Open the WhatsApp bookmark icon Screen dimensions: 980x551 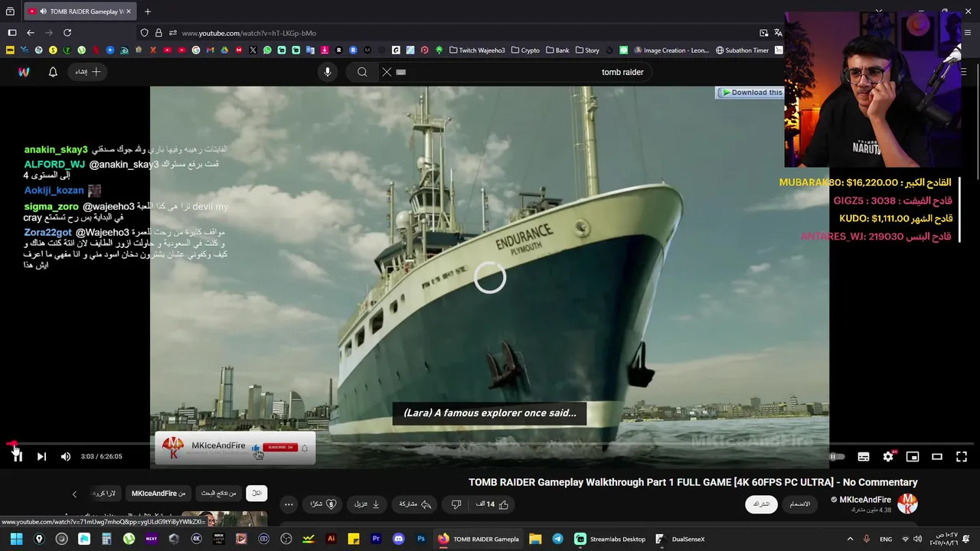pos(267,51)
